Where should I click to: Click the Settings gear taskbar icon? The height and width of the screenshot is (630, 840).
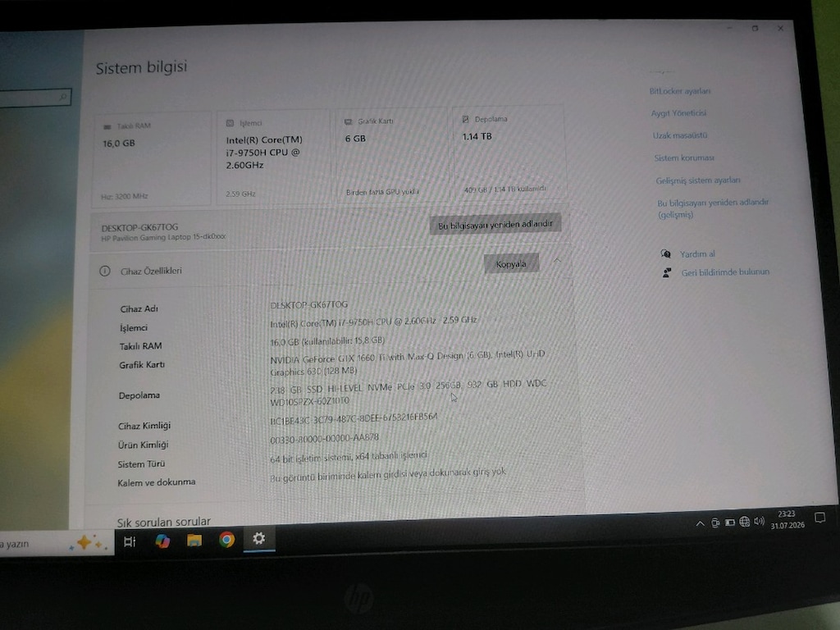(x=258, y=538)
